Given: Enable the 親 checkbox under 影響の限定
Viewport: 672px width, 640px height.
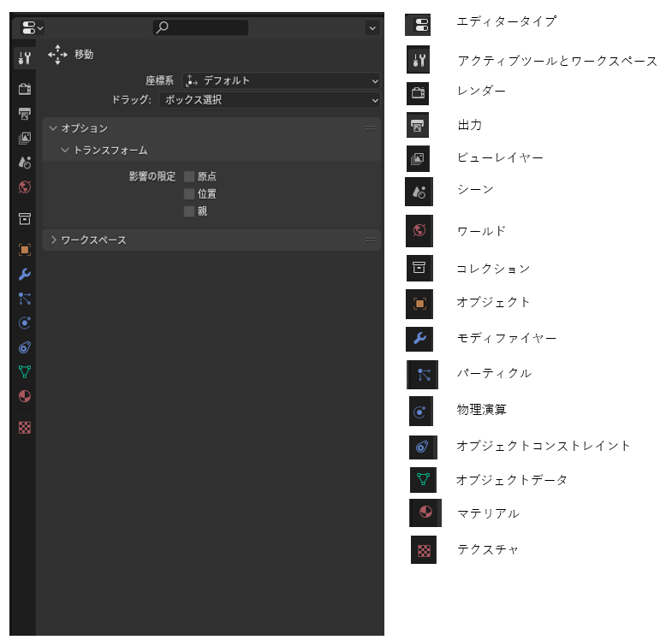Looking at the screenshot, I should (189, 211).
